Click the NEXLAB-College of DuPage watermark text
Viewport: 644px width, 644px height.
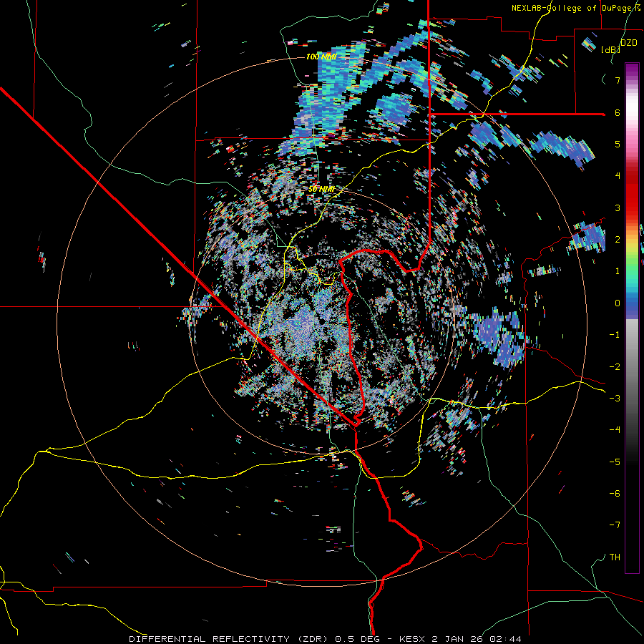click(x=575, y=8)
